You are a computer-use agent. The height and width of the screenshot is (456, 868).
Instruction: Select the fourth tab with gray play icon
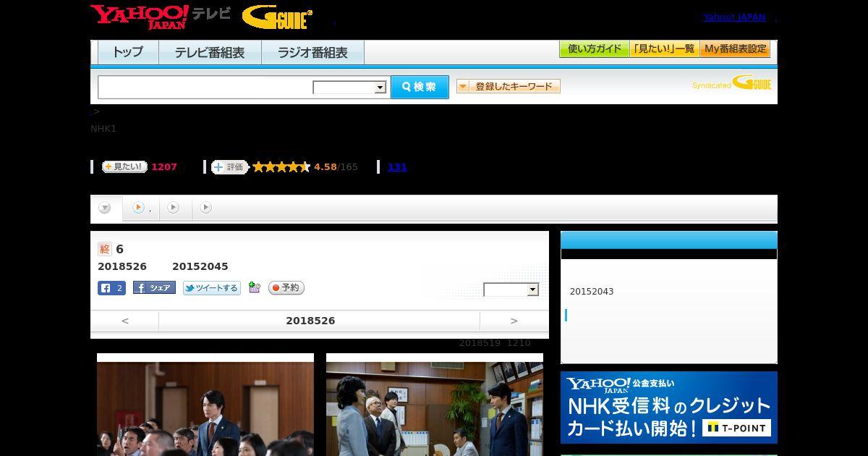(206, 208)
